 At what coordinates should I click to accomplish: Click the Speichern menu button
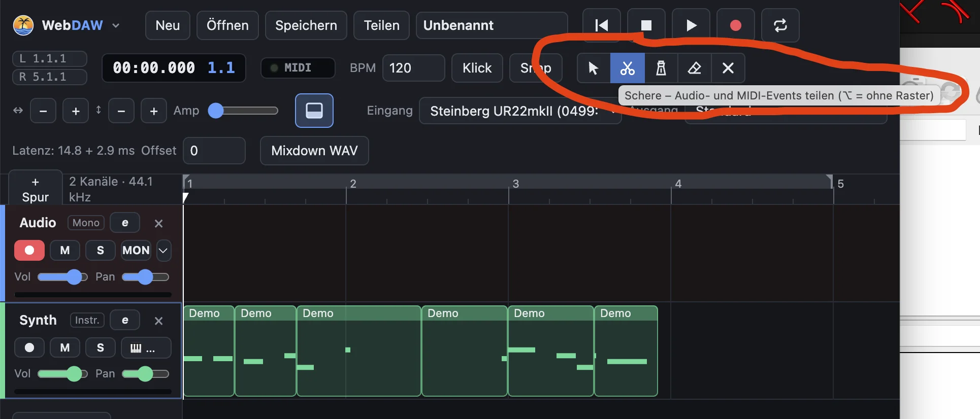click(306, 25)
